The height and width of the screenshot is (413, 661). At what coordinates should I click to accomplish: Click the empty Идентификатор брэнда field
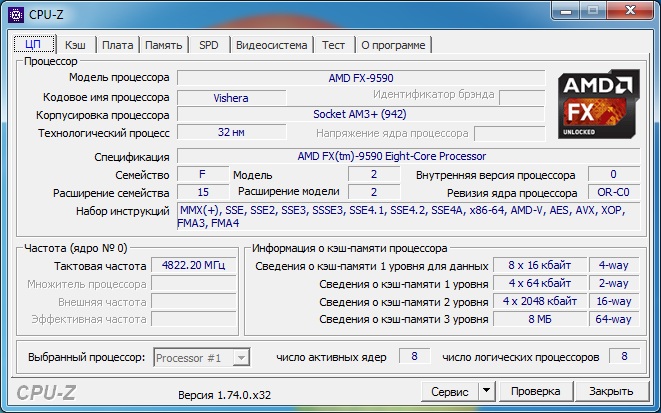pos(522,97)
